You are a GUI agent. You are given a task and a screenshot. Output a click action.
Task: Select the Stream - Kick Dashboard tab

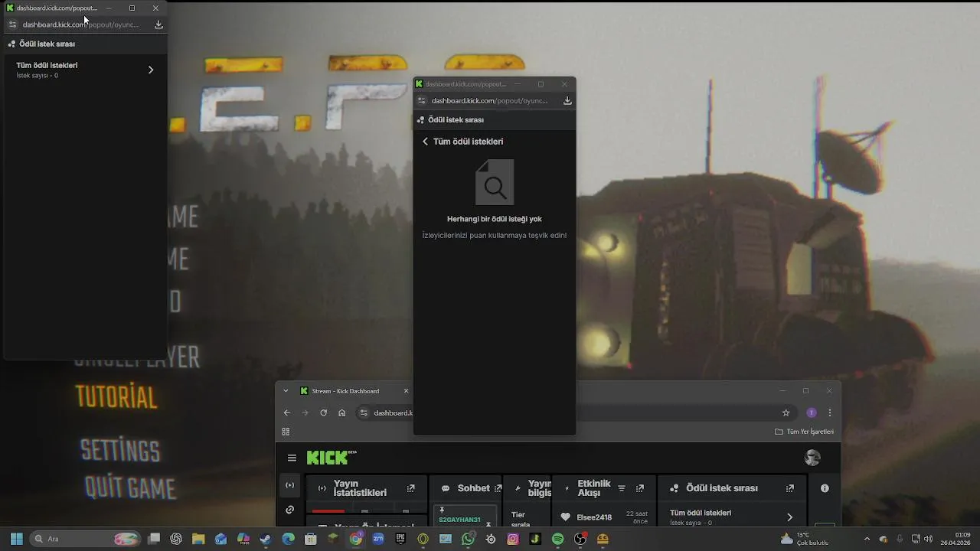[x=345, y=391]
